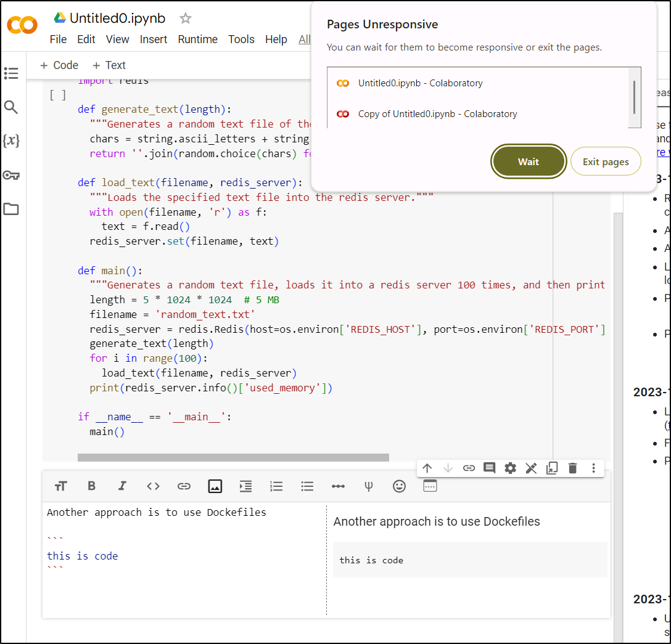Open the files folder panel
This screenshot has height=644, width=671.
(11, 209)
